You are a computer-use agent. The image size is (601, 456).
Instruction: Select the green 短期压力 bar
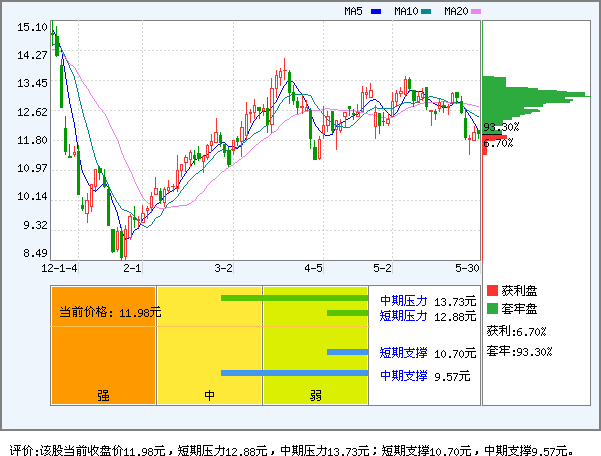pyautogui.click(x=347, y=314)
